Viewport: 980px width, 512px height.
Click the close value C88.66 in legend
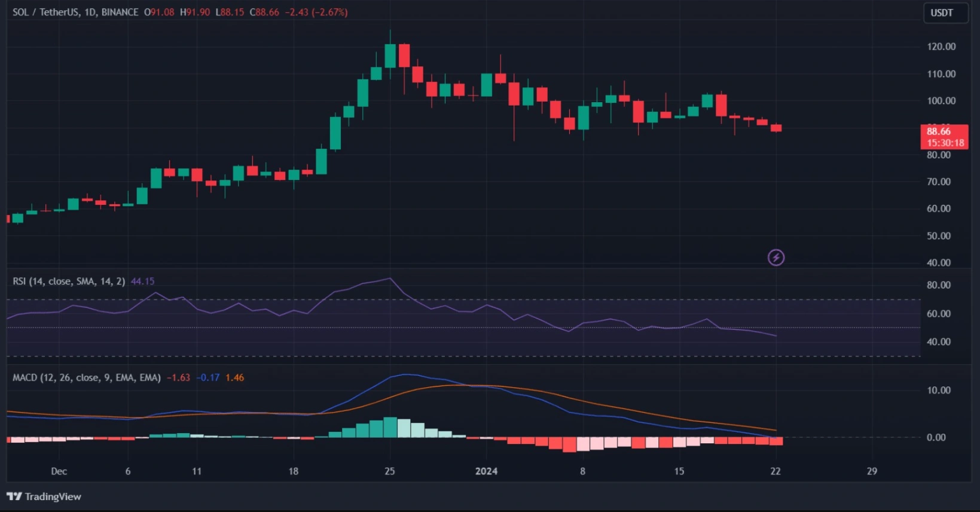[264, 12]
